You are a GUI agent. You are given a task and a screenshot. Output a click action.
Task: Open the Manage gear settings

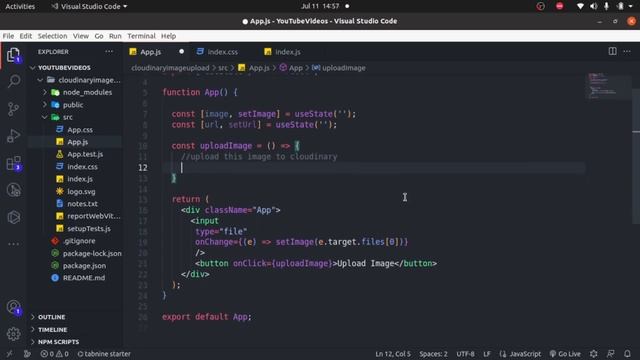pyautogui.click(x=13, y=334)
